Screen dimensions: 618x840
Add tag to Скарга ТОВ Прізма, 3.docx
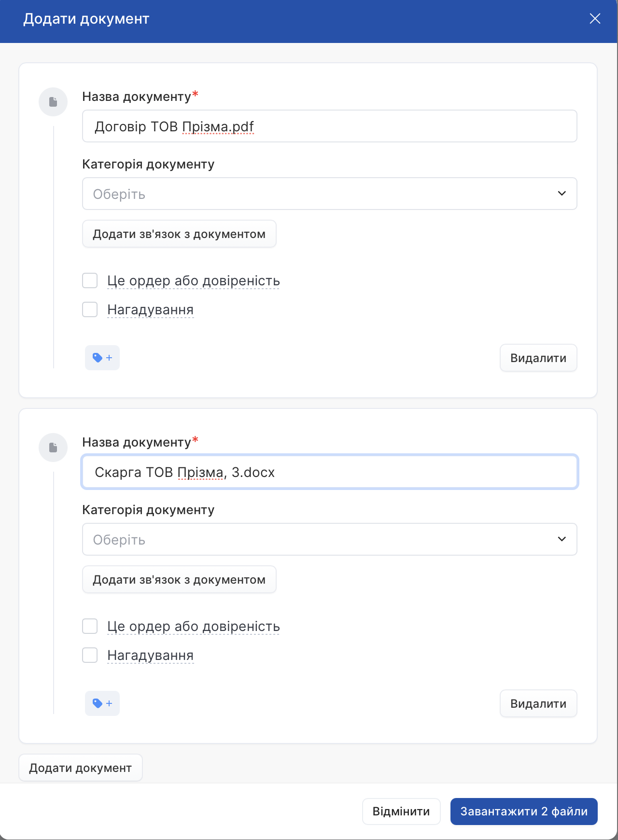102,703
